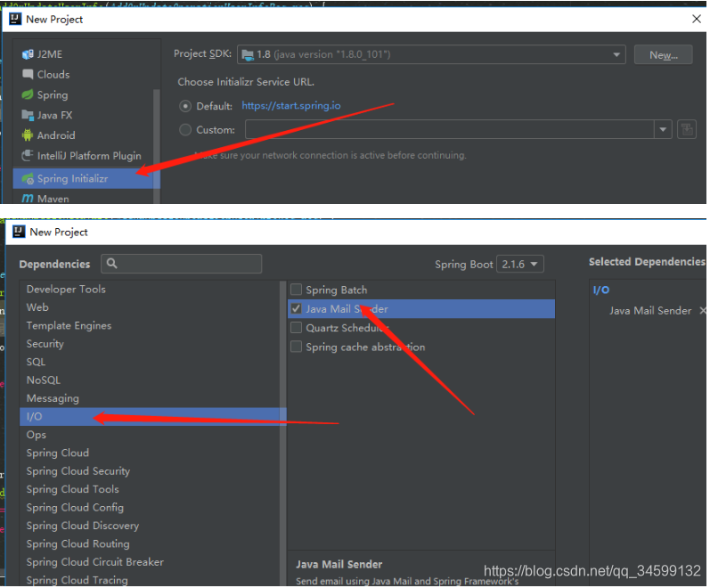
Task: Expand the Custom URL history dropdown
Action: [x=663, y=129]
